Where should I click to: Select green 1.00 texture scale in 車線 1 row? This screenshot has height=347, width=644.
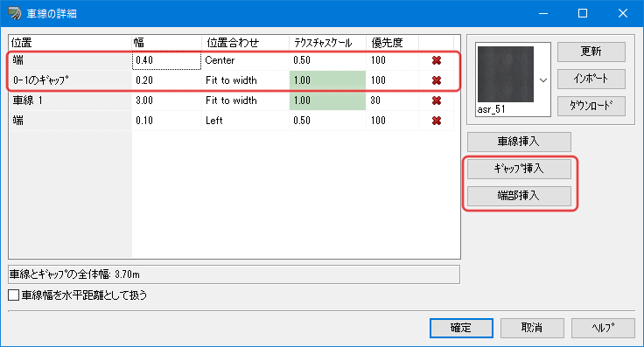pos(327,101)
